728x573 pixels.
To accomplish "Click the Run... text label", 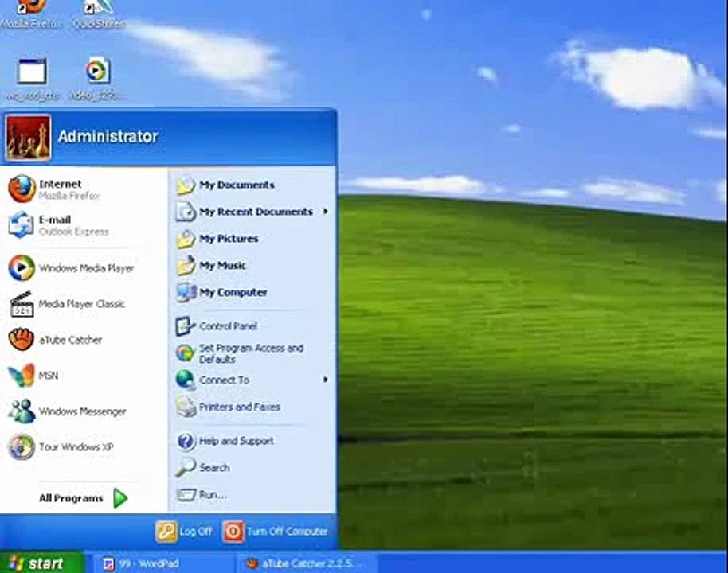I will pyautogui.click(x=213, y=494).
